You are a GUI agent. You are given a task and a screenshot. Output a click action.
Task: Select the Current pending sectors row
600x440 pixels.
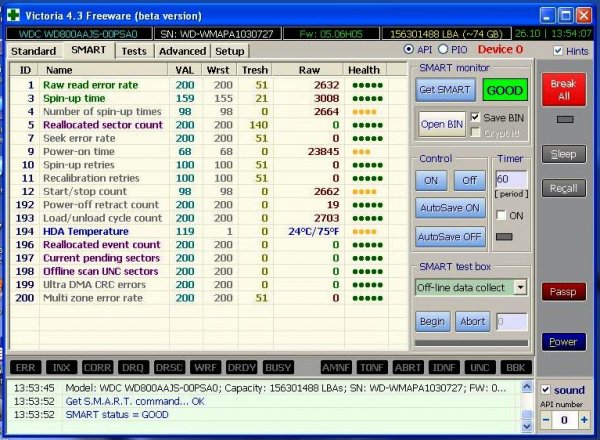pyautogui.click(x=209, y=258)
